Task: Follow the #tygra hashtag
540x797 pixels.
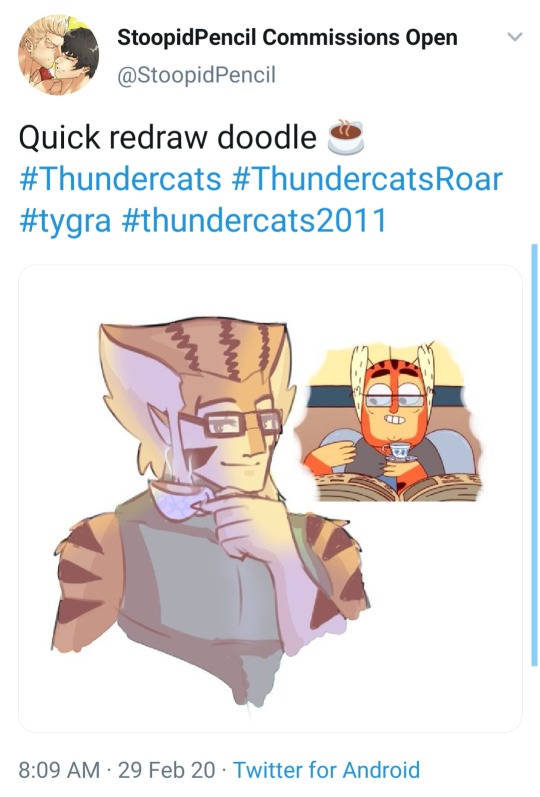Action: [x=65, y=221]
